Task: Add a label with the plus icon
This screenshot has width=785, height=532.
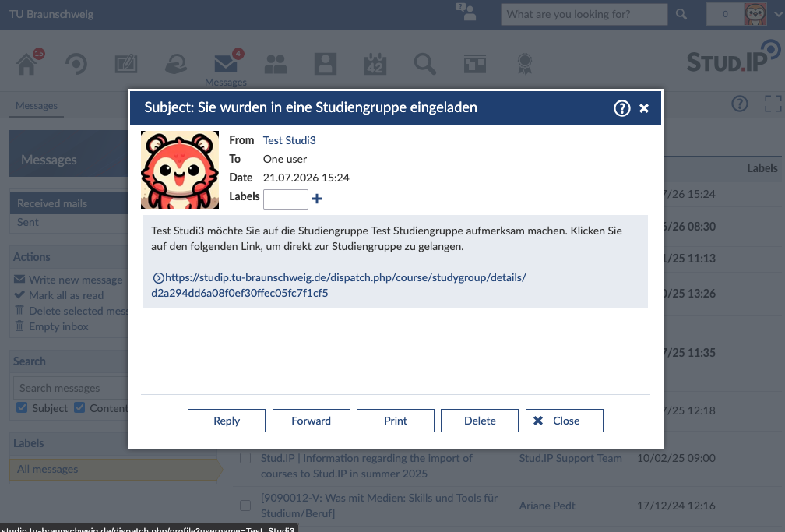Action: tap(317, 199)
